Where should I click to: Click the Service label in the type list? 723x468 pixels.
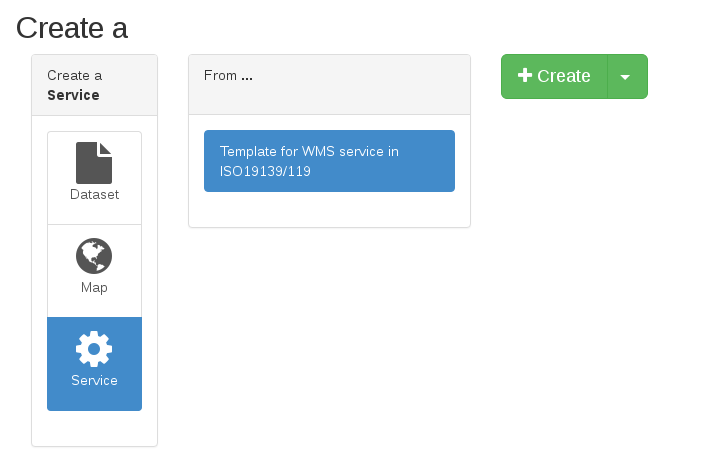pos(94,381)
